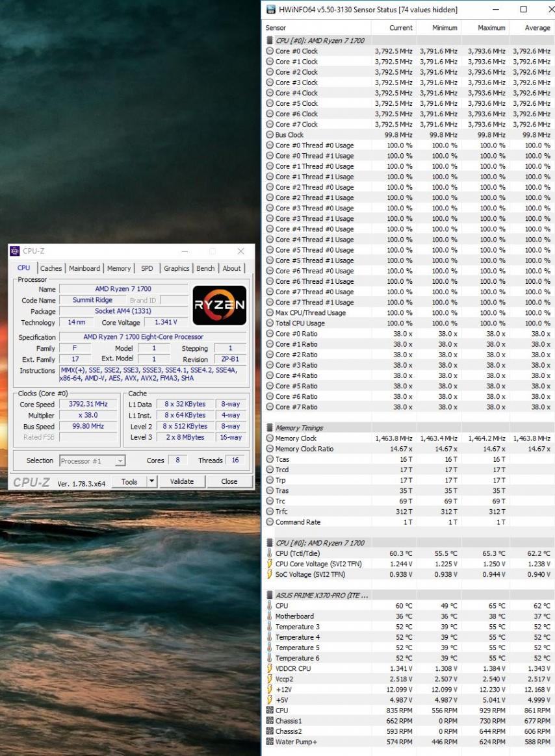This screenshot has height=756, width=555.
Task: Click icon beside Total CPU Usage
Action: (x=270, y=323)
